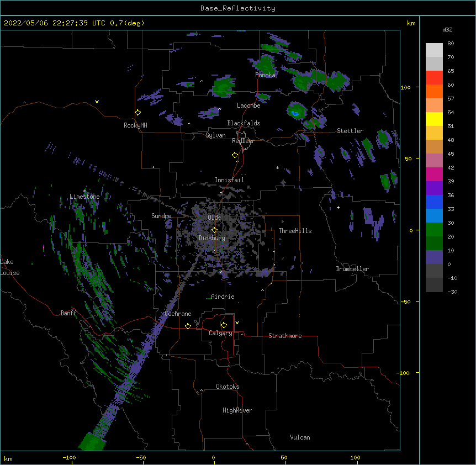Image resolution: width=476 pixels, height=465 pixels.
Task: Click the 65 dBZ red legend swatch
Action: click(x=434, y=77)
